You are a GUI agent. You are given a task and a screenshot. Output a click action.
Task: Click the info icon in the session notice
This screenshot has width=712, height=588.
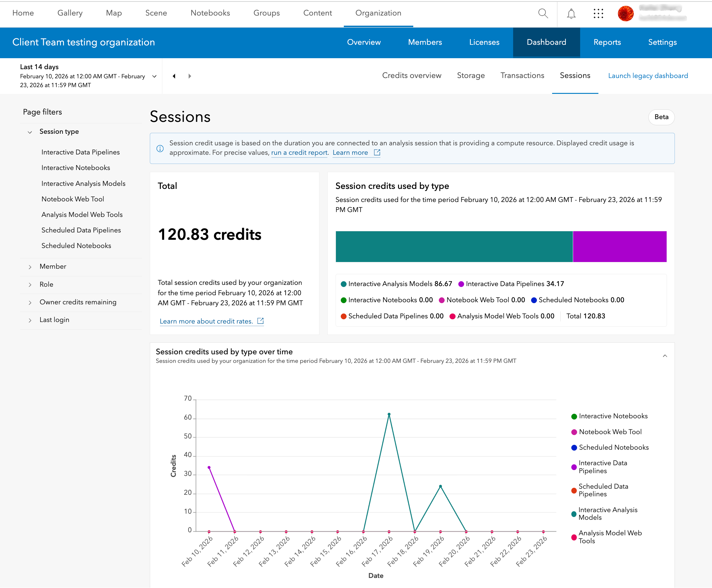point(160,148)
